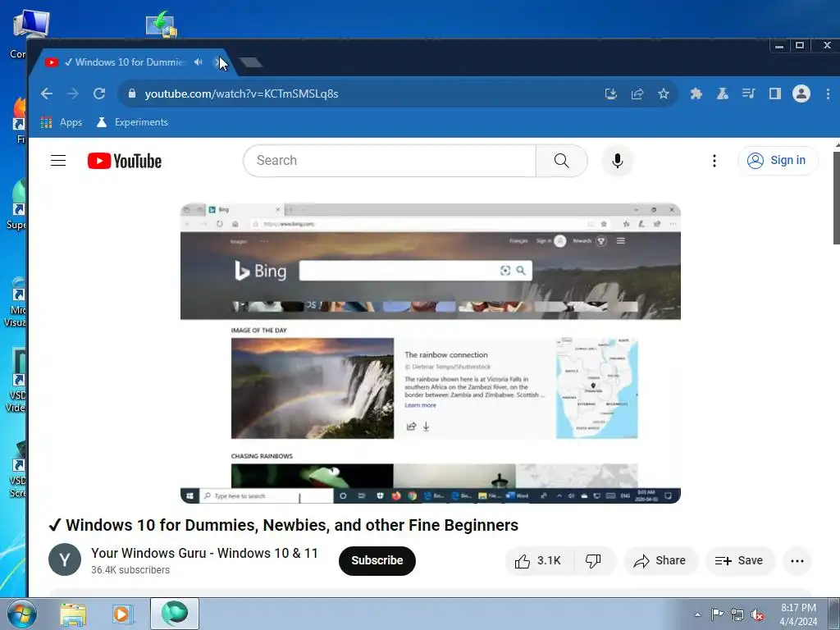Viewport: 840px width, 630px height.
Task: Click the muted volume tray icon
Action: [x=757, y=614]
